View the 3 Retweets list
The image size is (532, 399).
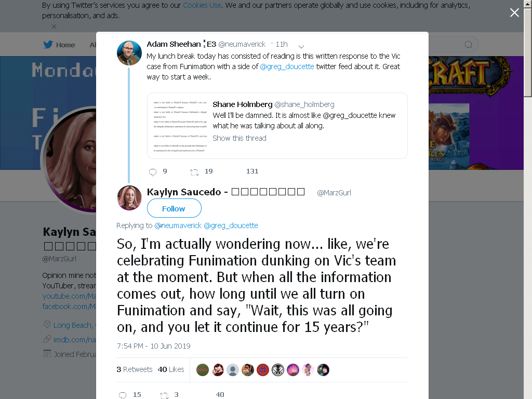pyautogui.click(x=135, y=369)
